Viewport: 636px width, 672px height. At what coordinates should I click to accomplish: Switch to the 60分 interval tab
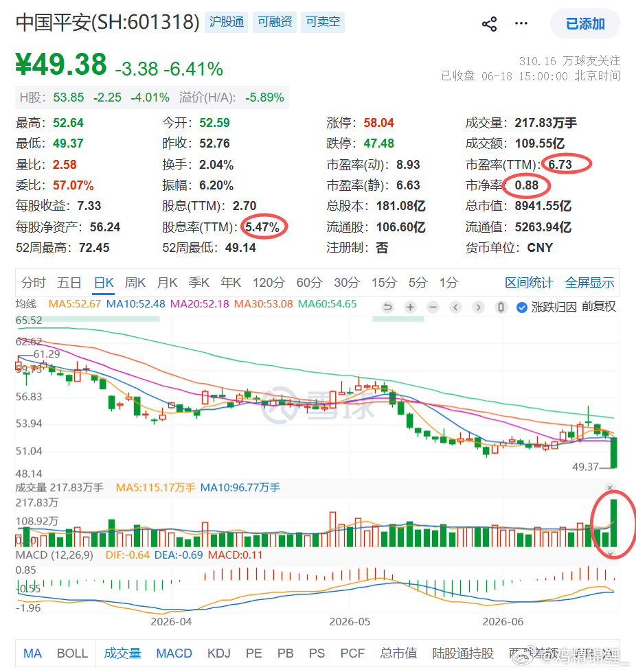(310, 283)
